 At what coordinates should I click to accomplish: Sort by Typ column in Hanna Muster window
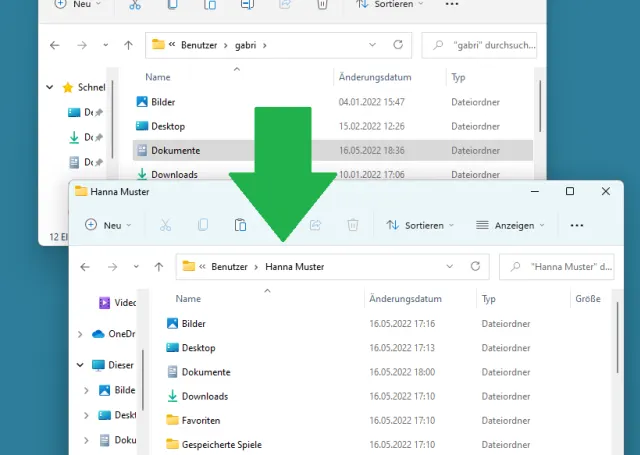point(488,299)
